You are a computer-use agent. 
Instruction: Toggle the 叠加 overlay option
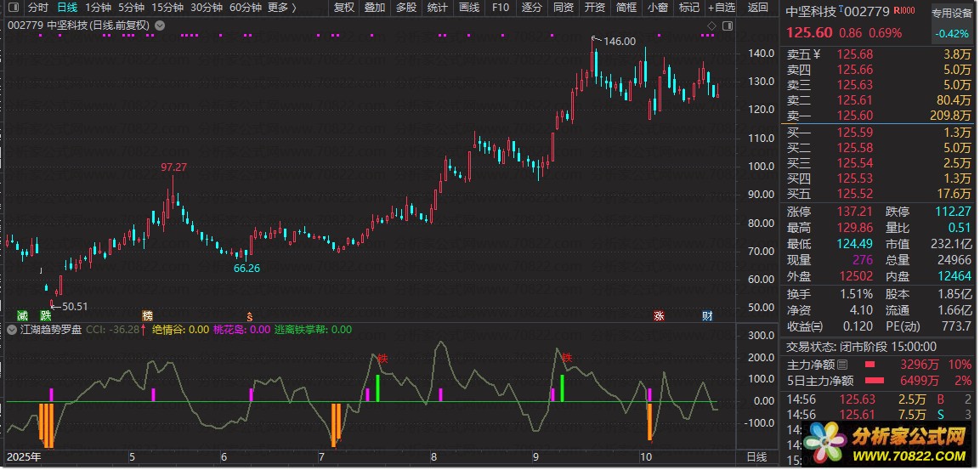click(x=375, y=8)
